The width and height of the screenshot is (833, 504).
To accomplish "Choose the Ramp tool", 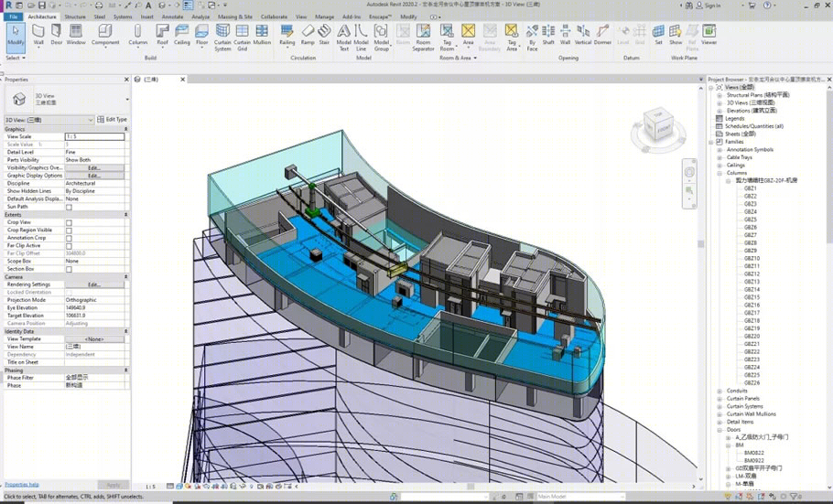I will pyautogui.click(x=308, y=36).
